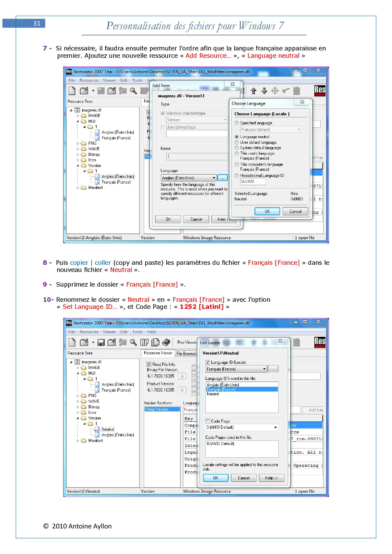Click Help >> in the Edit Locale dialog
The image size is (392, 554).
[272, 478]
